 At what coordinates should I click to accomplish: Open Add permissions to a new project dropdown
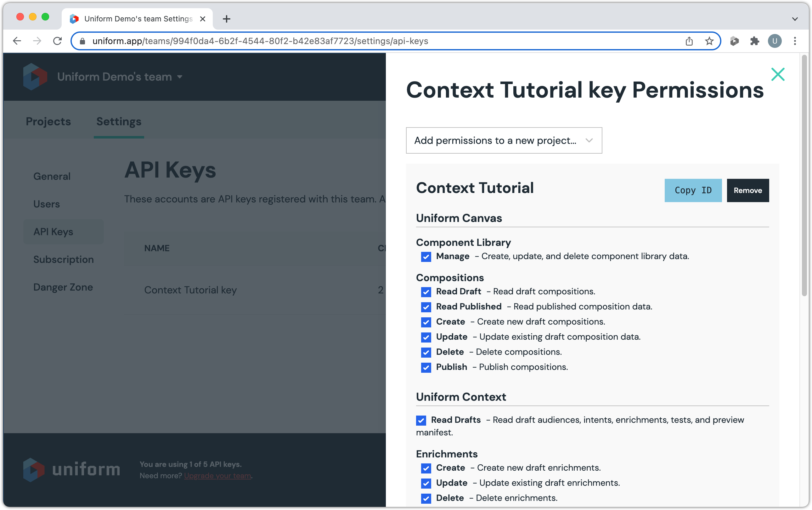point(504,140)
